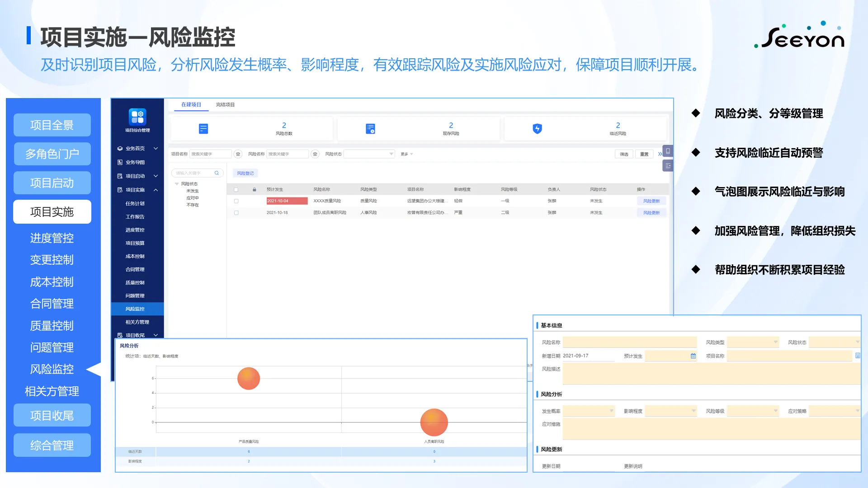
Task: Click the 风险登记 button
Action: (245, 173)
